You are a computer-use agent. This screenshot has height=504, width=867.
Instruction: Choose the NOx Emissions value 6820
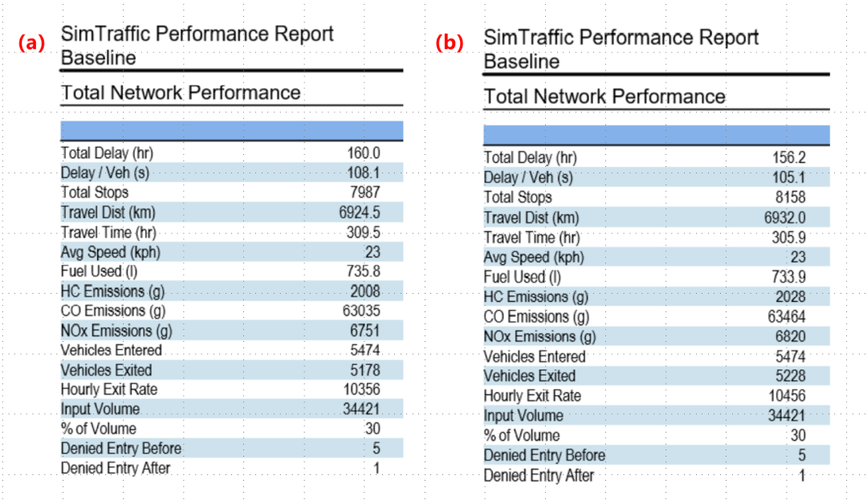pyautogui.click(x=790, y=337)
